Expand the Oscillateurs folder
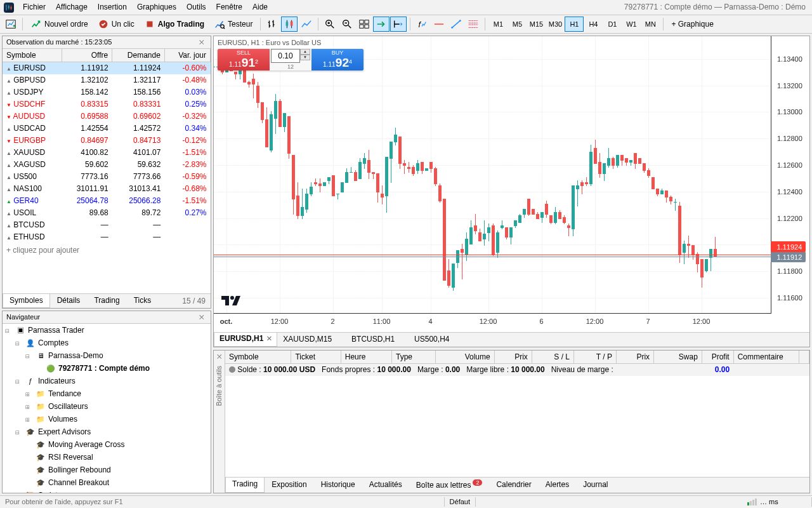Image resolution: width=812 pixels, height=508 pixels. 27,407
